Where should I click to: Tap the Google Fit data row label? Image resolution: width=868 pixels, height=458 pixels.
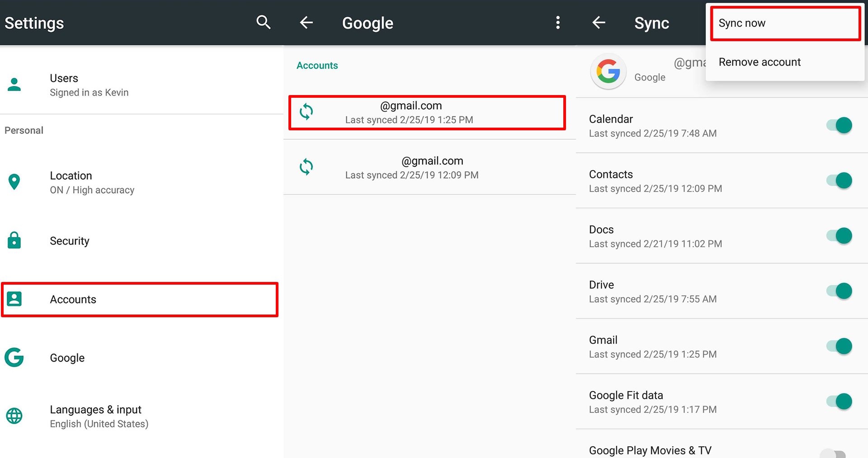tap(626, 395)
